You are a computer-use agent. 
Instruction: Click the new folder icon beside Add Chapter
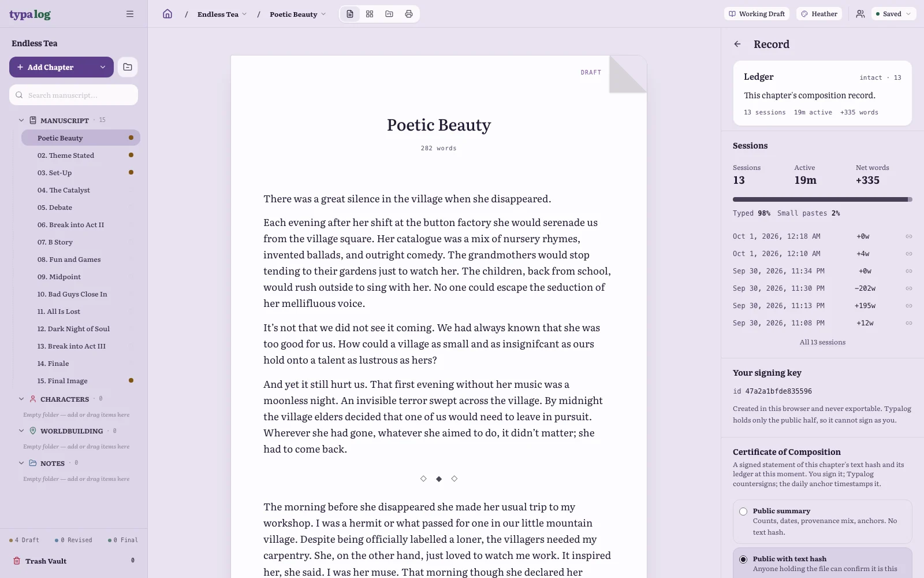tap(128, 67)
